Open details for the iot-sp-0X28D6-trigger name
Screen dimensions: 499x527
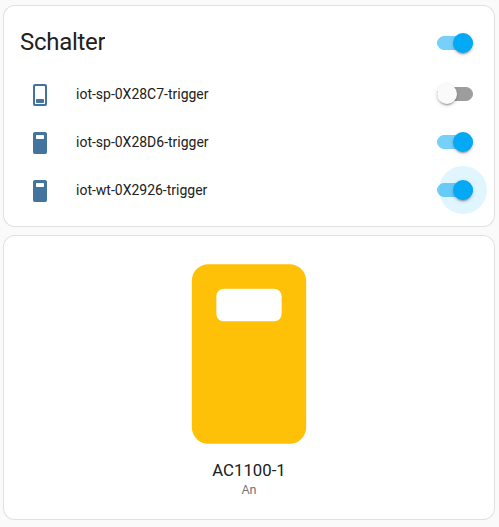pos(142,142)
